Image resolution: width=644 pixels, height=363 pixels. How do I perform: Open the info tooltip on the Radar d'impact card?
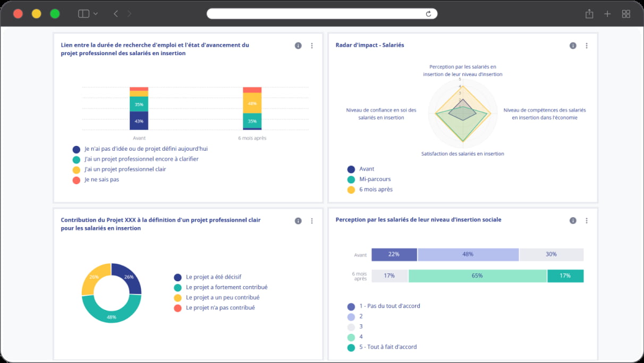pyautogui.click(x=573, y=45)
